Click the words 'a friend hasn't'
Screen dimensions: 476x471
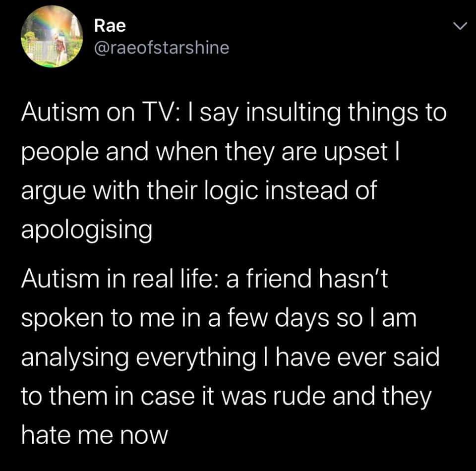tap(307, 279)
